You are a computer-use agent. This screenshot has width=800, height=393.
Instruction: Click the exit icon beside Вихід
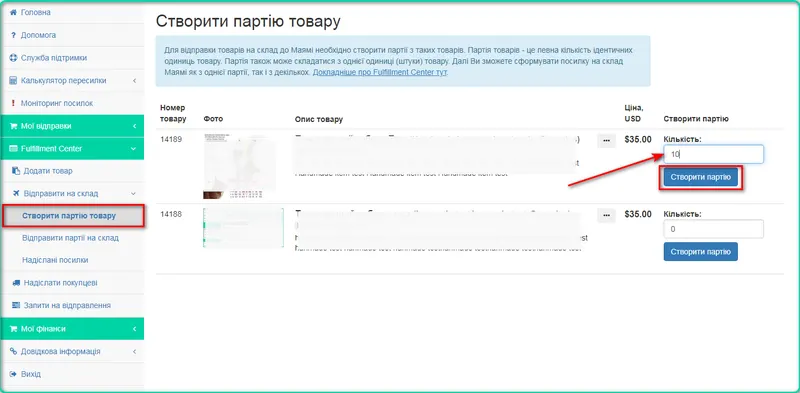pos(14,374)
